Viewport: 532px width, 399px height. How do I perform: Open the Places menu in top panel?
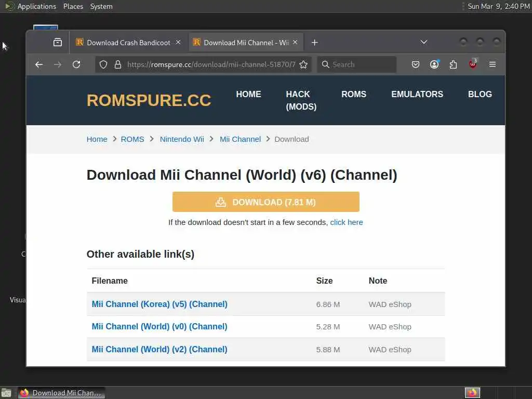73,6
